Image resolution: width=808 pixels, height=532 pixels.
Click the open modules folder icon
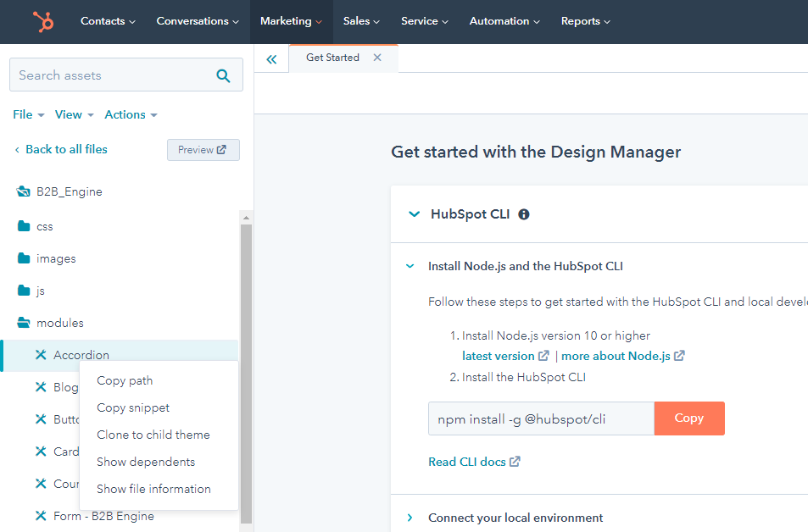point(24,323)
